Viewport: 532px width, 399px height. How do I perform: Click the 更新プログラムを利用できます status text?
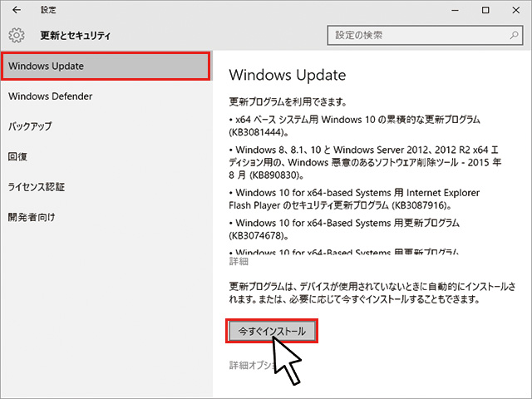[x=288, y=101]
